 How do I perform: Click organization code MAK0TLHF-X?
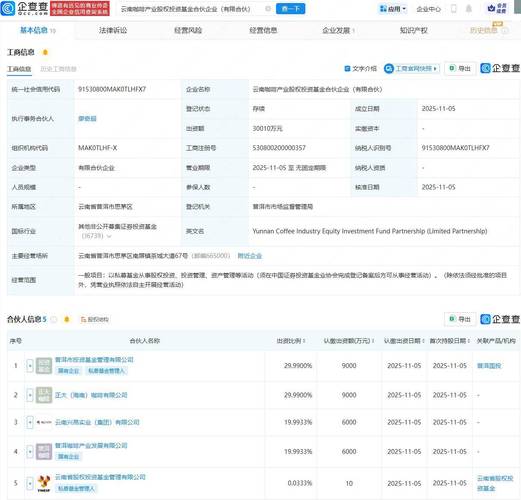click(97, 148)
